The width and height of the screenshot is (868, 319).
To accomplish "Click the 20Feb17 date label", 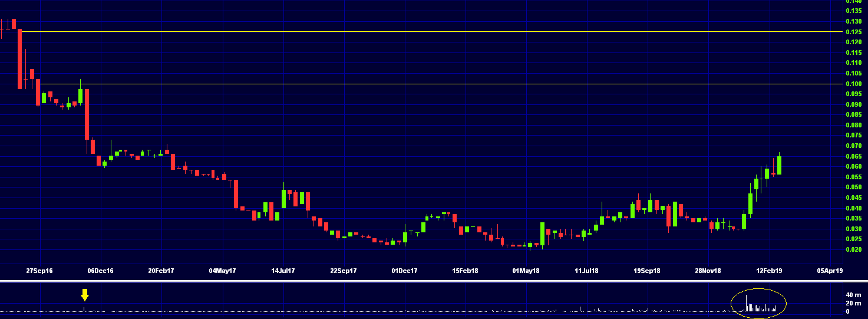I will tap(161, 271).
